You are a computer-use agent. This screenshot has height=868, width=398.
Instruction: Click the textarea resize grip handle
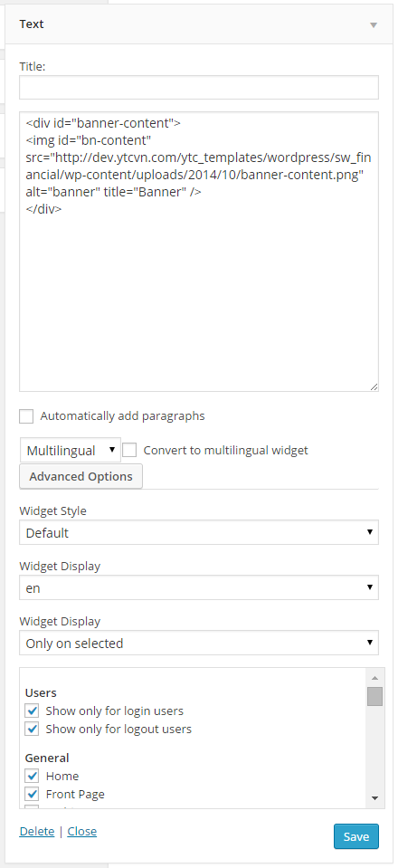pos(374,387)
